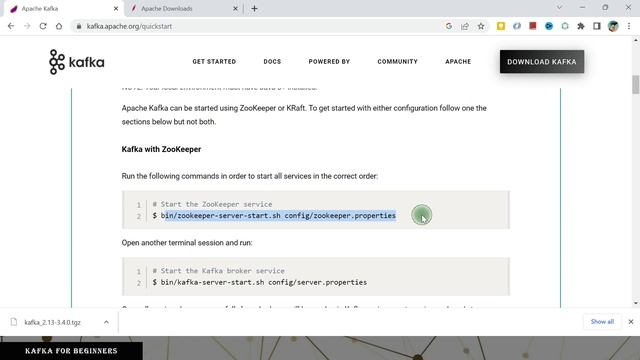Expand the tab search dropdown arrow
The height and width of the screenshot is (360, 640).
[x=560, y=7]
